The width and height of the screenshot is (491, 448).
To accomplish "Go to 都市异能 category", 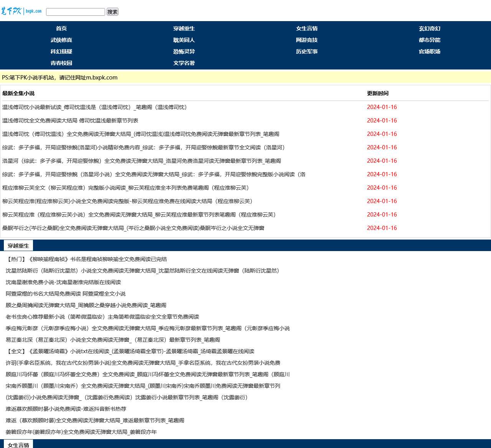I will click(x=430, y=40).
